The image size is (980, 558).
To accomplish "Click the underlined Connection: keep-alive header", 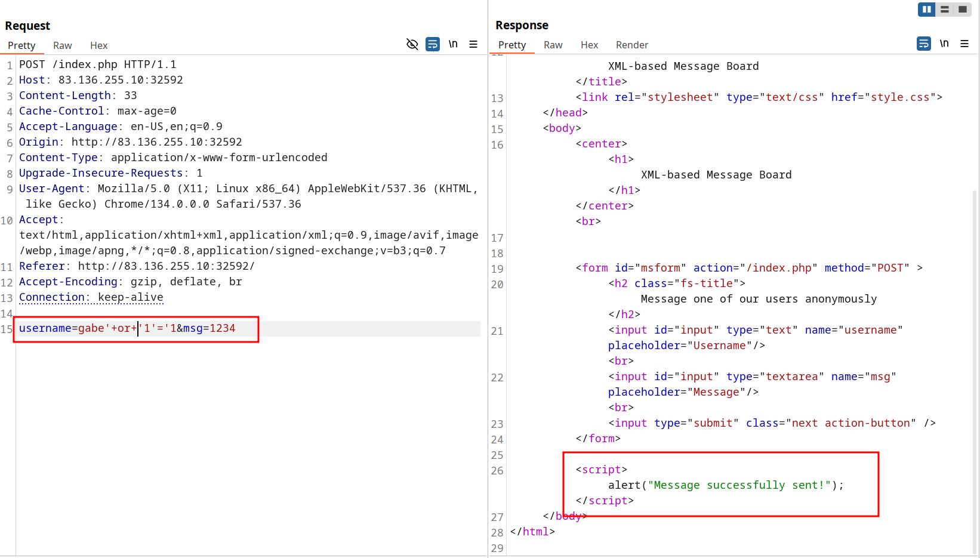I will click(x=91, y=297).
